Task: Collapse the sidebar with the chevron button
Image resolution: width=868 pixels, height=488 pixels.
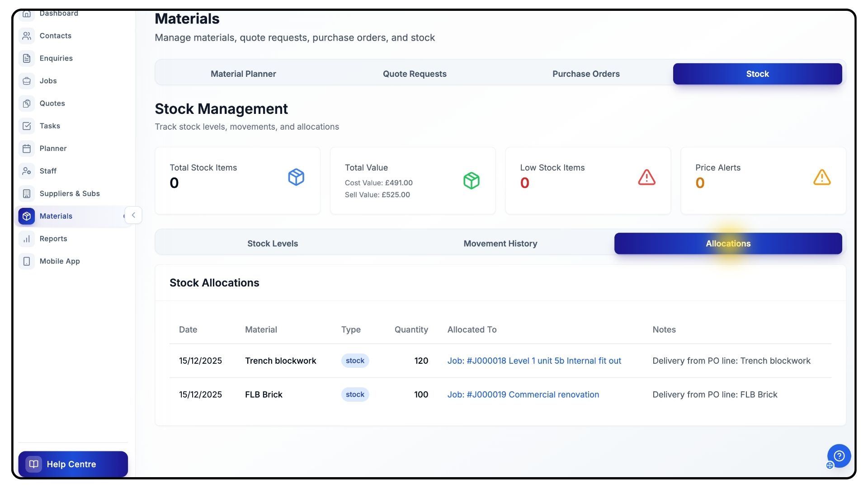Action: click(133, 215)
